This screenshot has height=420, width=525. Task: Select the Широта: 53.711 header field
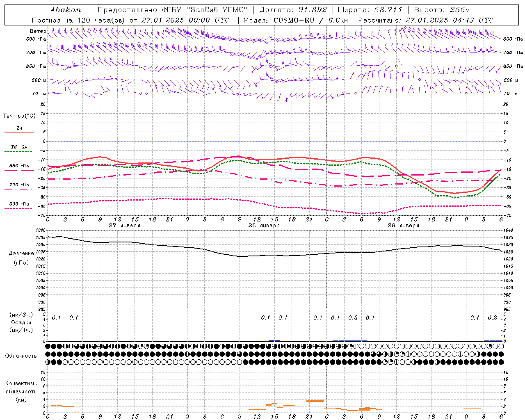(370, 10)
